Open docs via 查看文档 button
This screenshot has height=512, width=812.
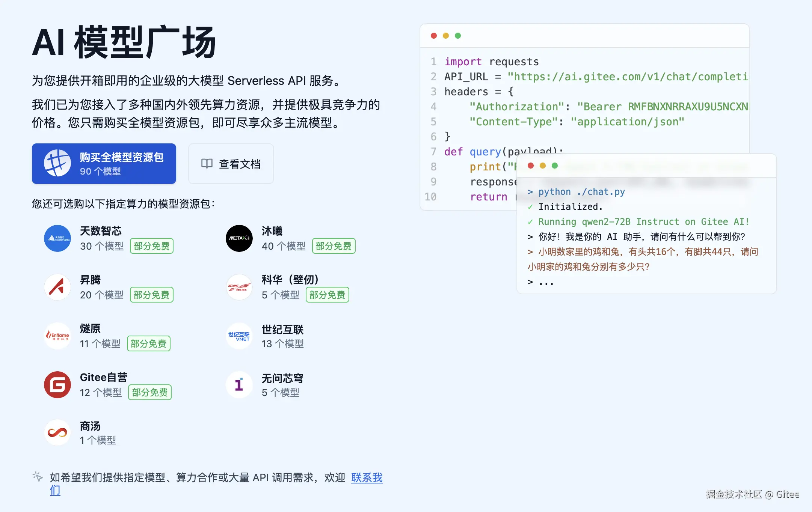point(231,164)
